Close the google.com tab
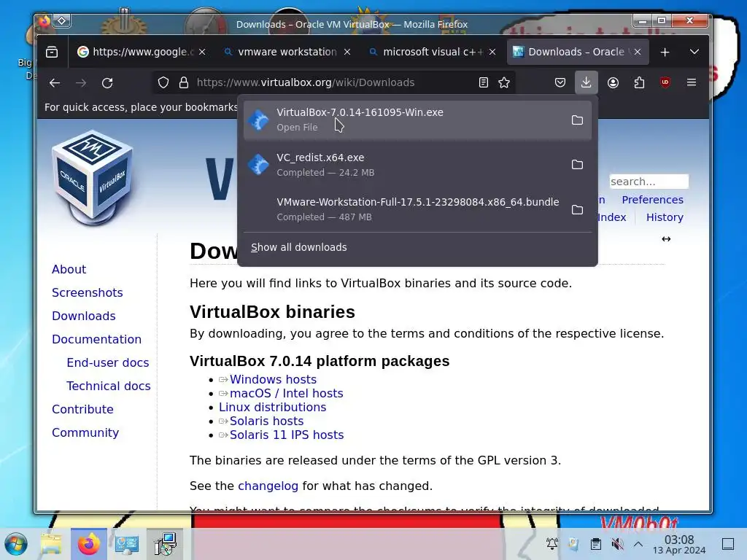Viewport: 747px width, 560px height. [202, 52]
